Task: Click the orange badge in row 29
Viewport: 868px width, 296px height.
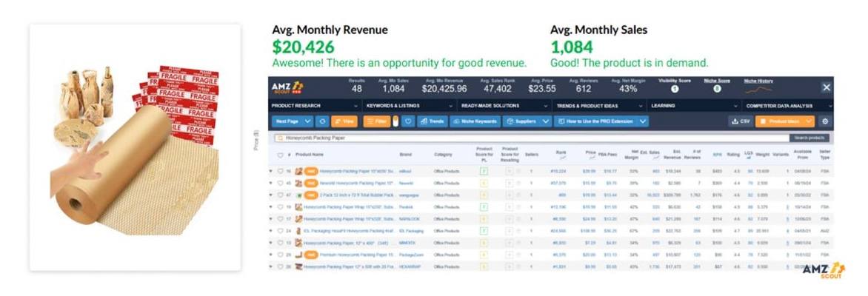Action: (311, 255)
